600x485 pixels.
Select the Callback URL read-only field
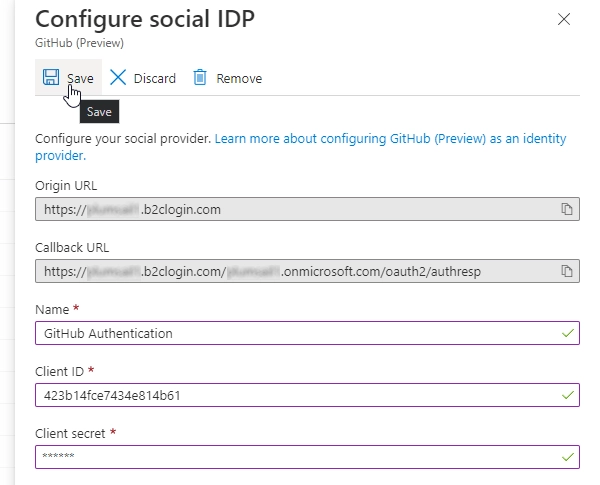[x=307, y=271]
